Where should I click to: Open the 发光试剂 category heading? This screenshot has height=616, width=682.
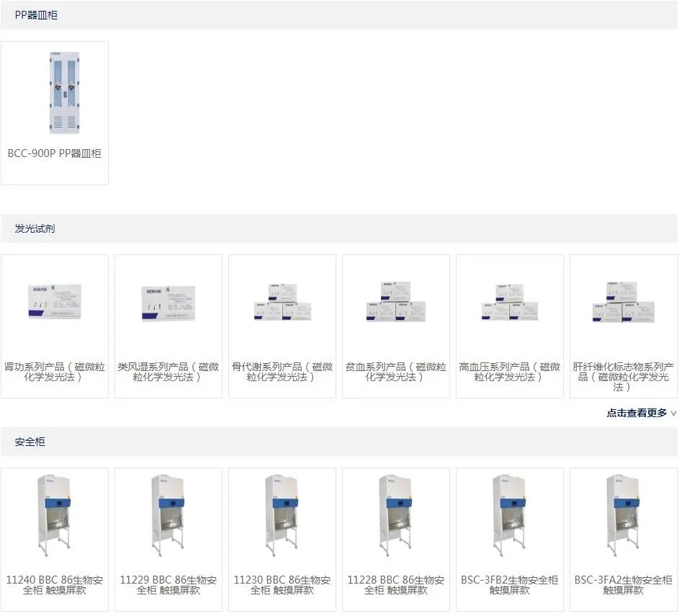click(35, 228)
